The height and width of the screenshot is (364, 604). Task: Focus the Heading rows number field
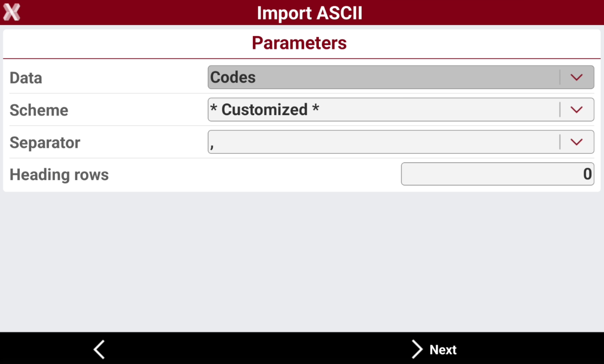497,174
